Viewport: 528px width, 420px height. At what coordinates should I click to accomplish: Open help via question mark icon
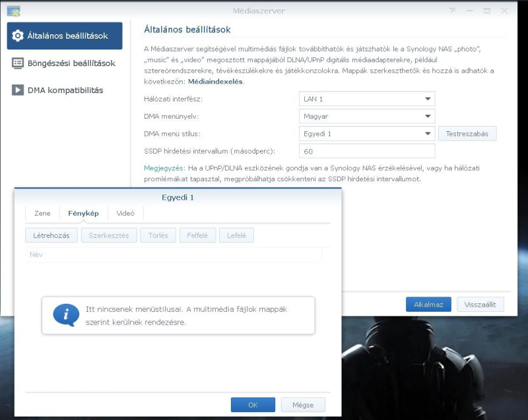coord(453,11)
